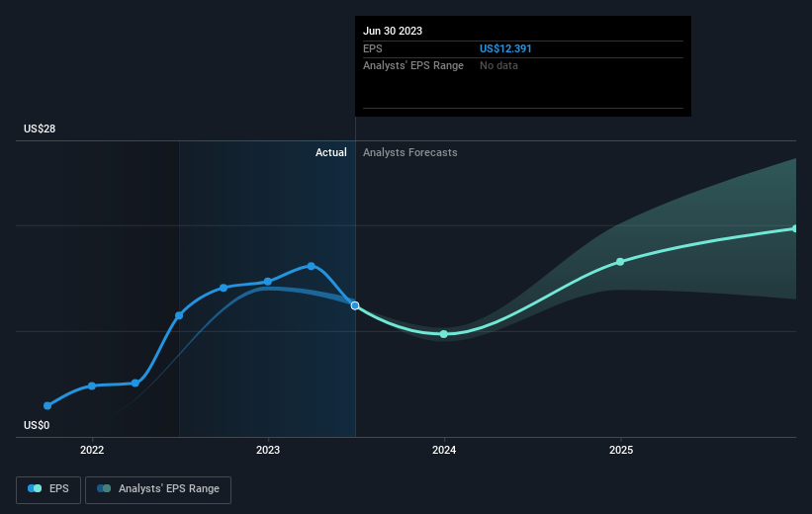This screenshot has height=514, width=812.
Task: Click the EPS data point above 2023 label
Action: pos(268,282)
